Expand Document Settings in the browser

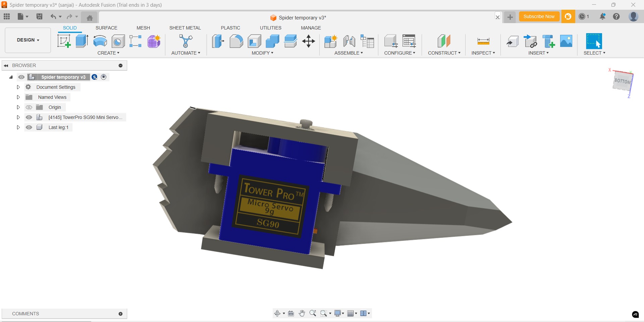[18, 87]
